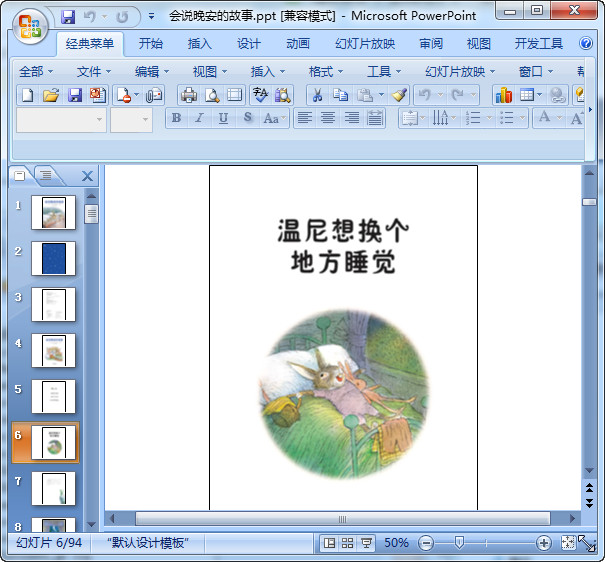Switch to 动画 ribbon tab
605x562 pixels.
point(297,44)
